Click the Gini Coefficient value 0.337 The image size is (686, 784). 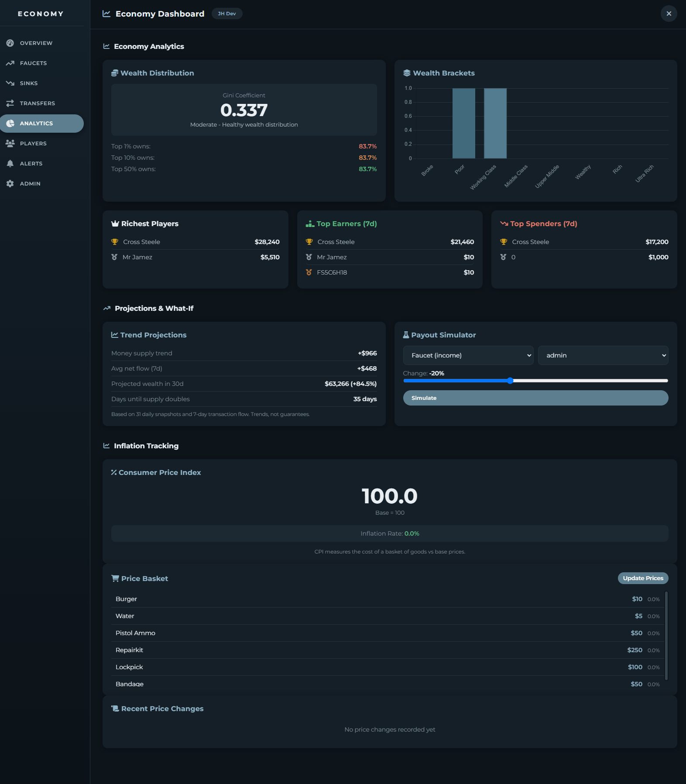244,110
